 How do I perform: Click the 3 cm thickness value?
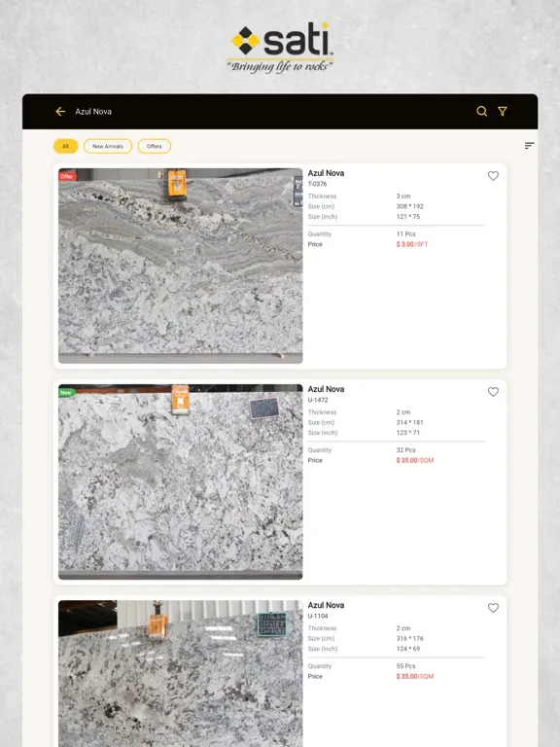[403, 196]
